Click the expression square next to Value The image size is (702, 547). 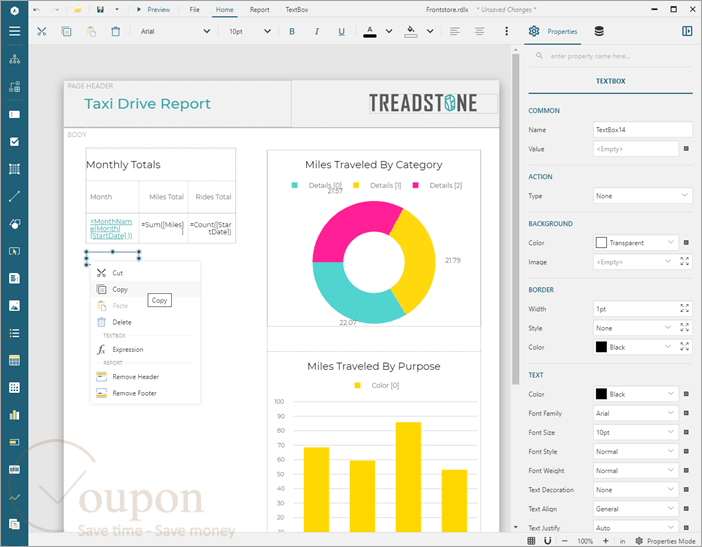[686, 149]
